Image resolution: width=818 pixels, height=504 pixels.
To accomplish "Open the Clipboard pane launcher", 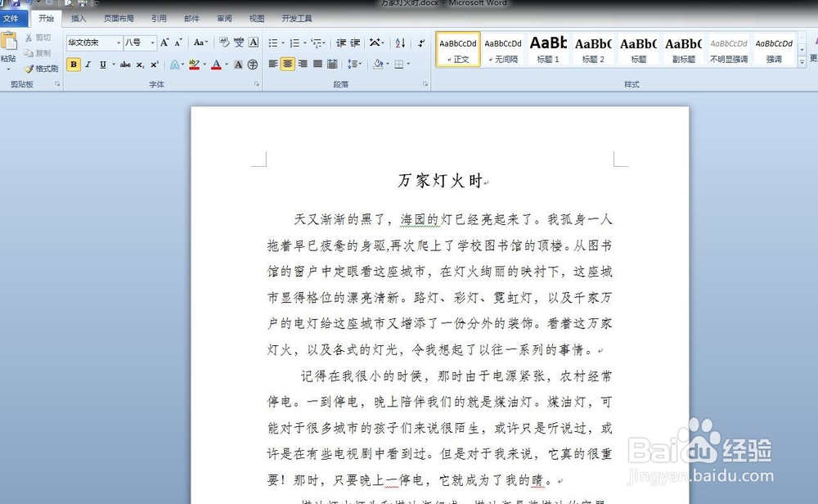I will tap(57, 84).
